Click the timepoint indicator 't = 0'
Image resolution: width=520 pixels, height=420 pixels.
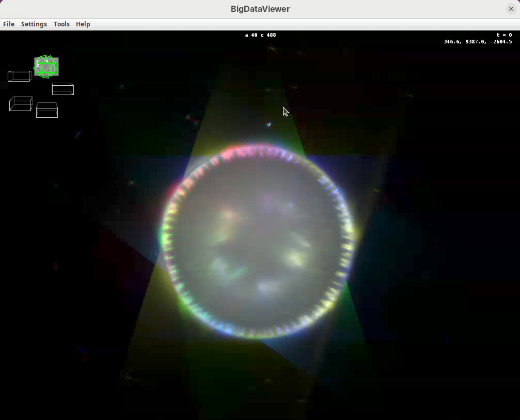tap(503, 35)
